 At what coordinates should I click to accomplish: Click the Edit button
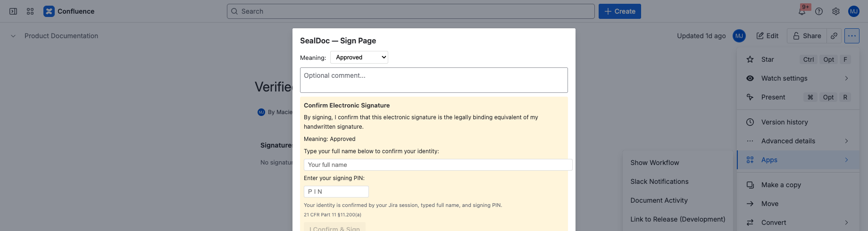[768, 36]
